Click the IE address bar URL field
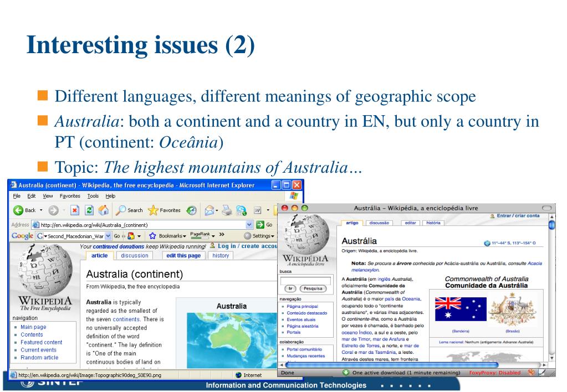 [142, 225]
